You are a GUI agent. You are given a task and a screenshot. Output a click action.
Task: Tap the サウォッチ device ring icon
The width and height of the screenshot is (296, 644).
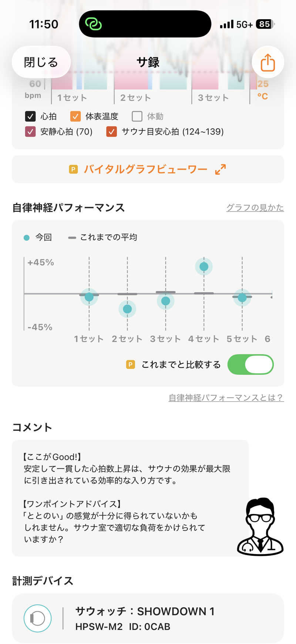point(37,618)
